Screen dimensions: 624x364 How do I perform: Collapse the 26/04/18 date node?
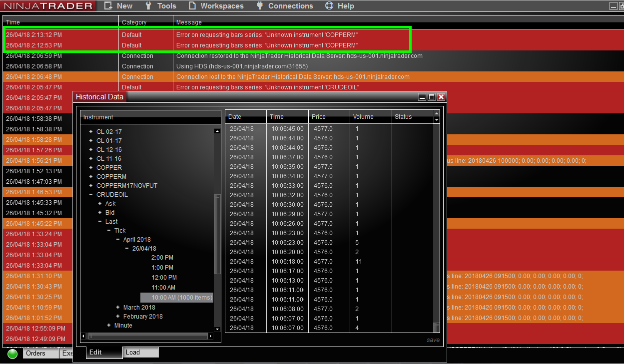point(127,249)
